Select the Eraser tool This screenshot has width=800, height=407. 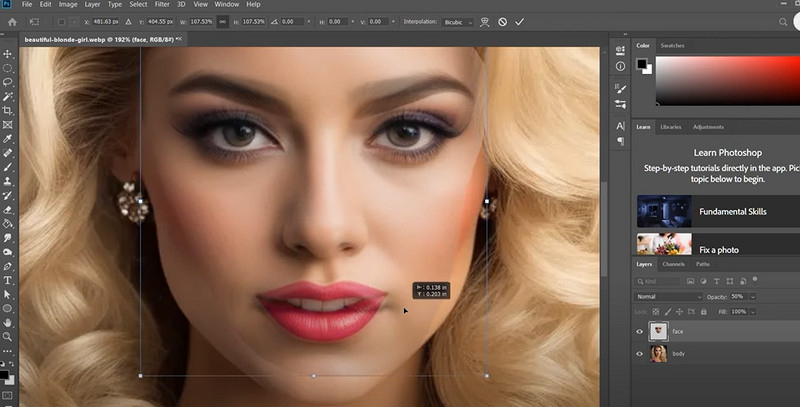click(8, 210)
